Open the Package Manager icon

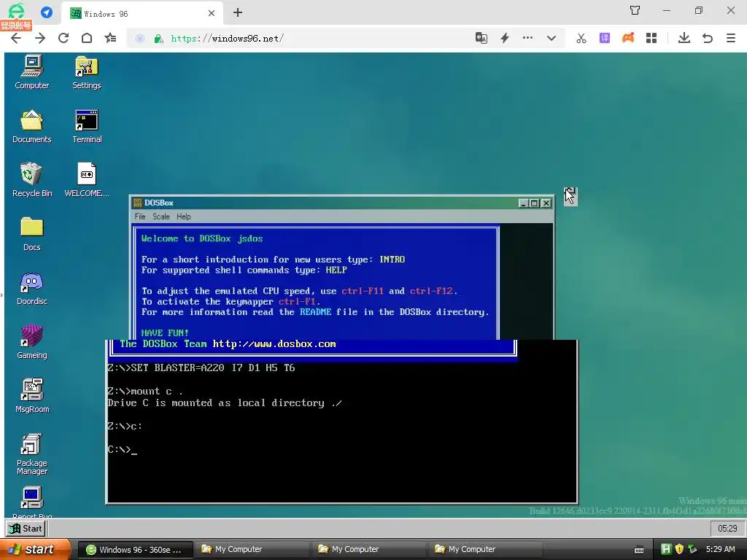[32, 454]
